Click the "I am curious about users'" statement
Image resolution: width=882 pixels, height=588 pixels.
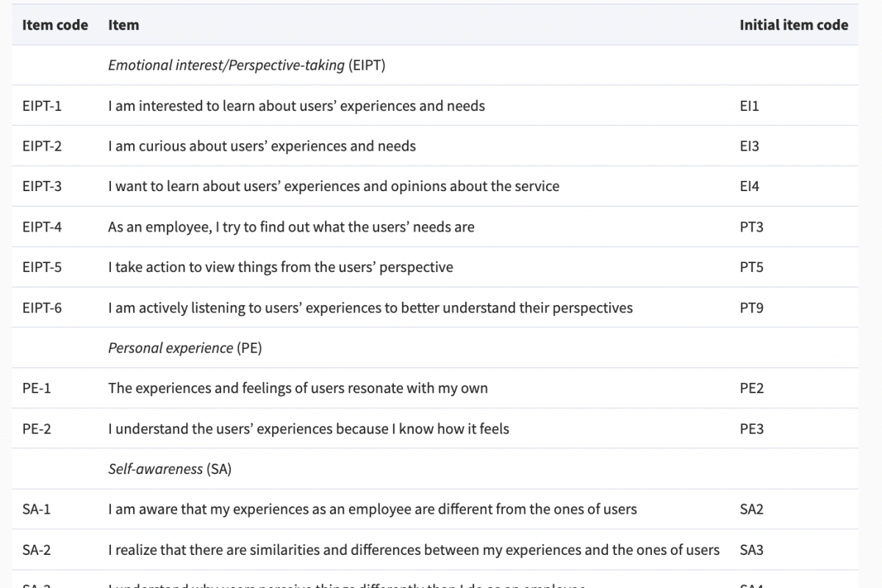[x=262, y=146]
